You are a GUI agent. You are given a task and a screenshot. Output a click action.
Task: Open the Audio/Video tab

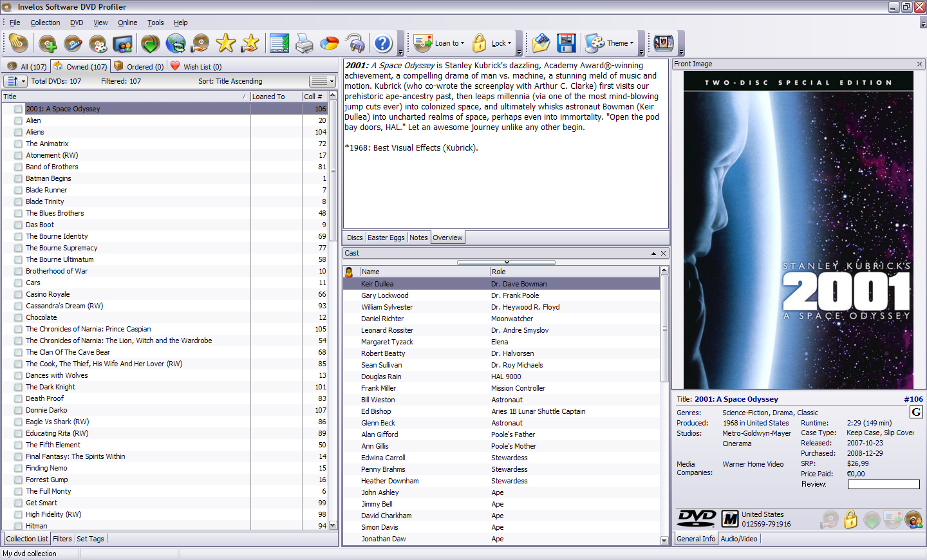739,539
